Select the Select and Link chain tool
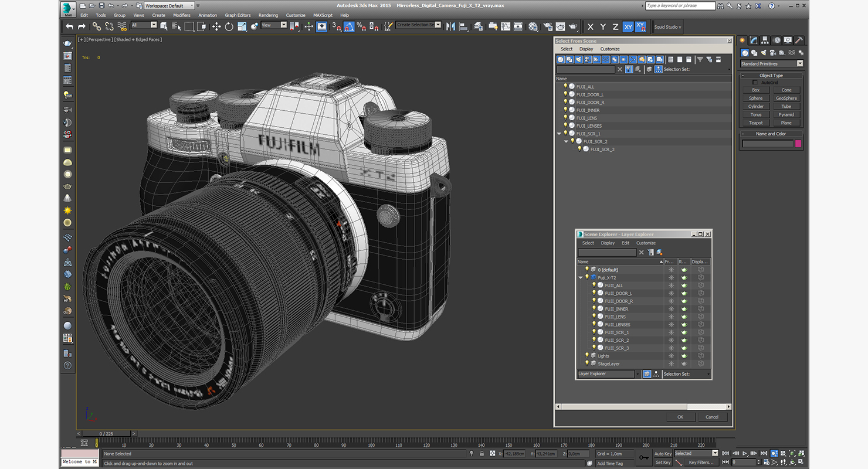The height and width of the screenshot is (469, 868). coord(96,26)
